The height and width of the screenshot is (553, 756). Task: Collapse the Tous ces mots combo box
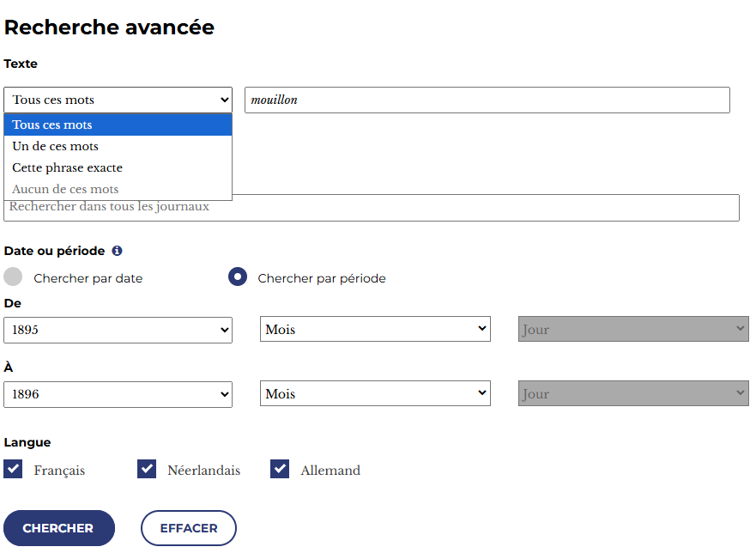(x=118, y=100)
